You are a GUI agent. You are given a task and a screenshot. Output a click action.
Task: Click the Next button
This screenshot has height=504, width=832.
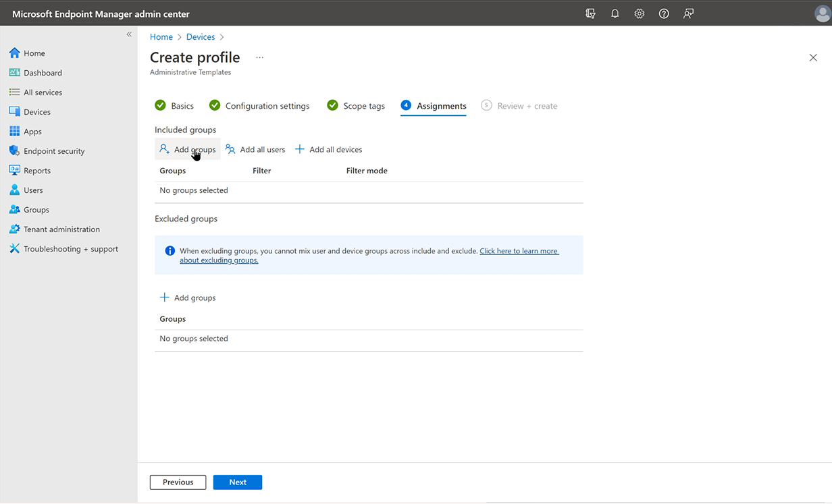(x=238, y=482)
